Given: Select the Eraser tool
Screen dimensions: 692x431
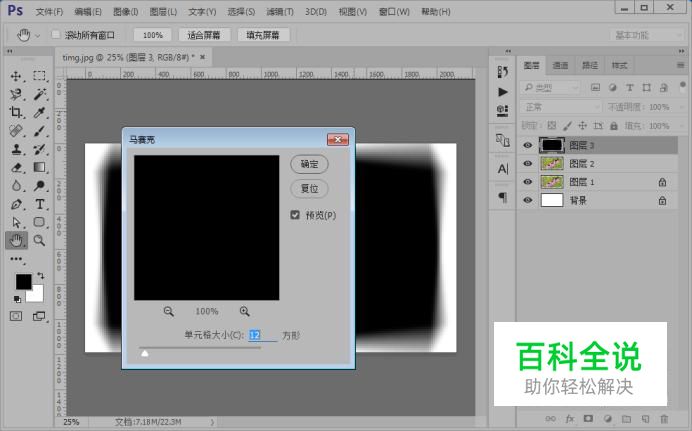Looking at the screenshot, I should point(16,167).
